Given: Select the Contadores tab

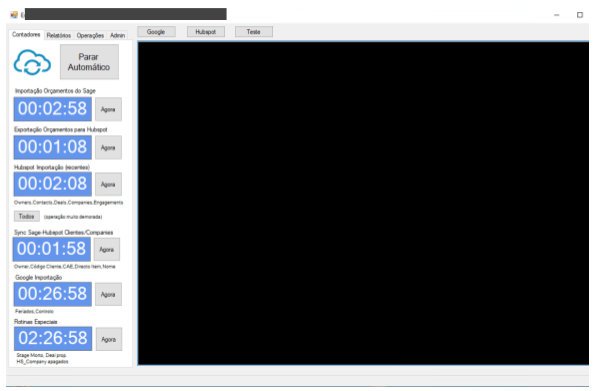Looking at the screenshot, I should 26,35.
